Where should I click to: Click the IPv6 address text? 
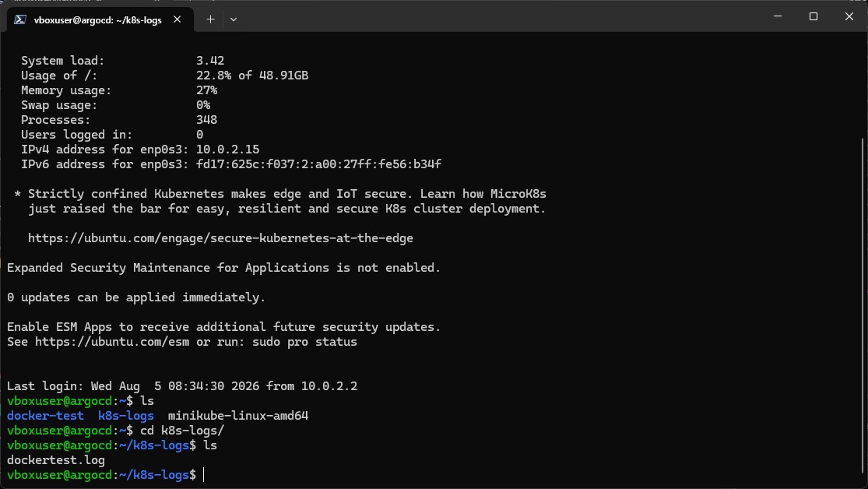pyautogui.click(x=318, y=164)
